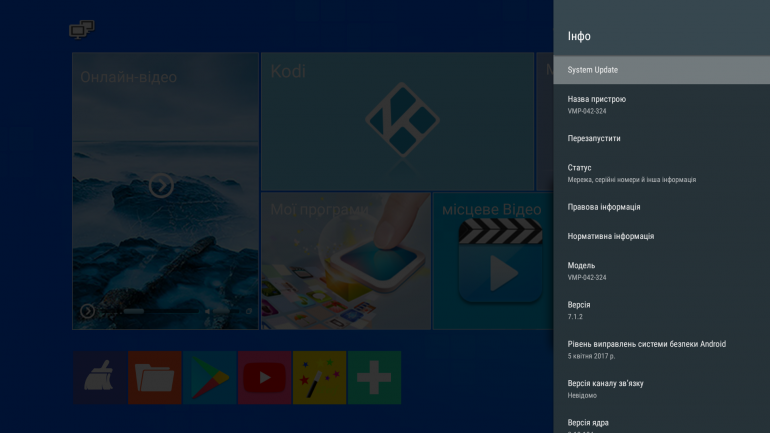
Task: Open Правова інформація entry
Action: (x=661, y=207)
